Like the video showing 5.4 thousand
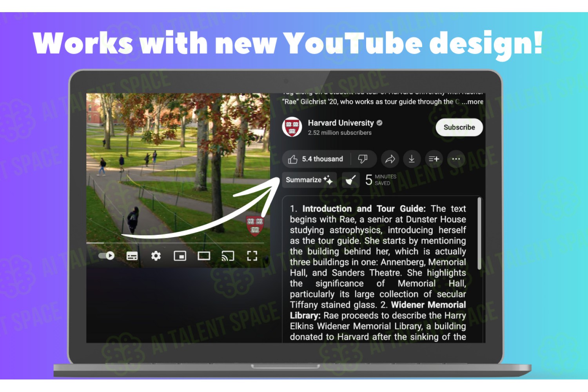Screen dimensions: 588x392 [316, 159]
